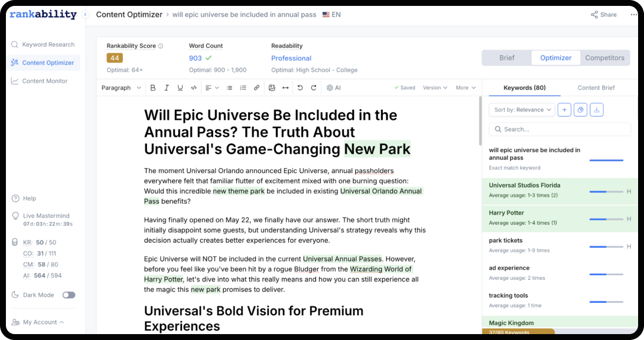Open the Paragraph style dropdown

[x=121, y=88]
